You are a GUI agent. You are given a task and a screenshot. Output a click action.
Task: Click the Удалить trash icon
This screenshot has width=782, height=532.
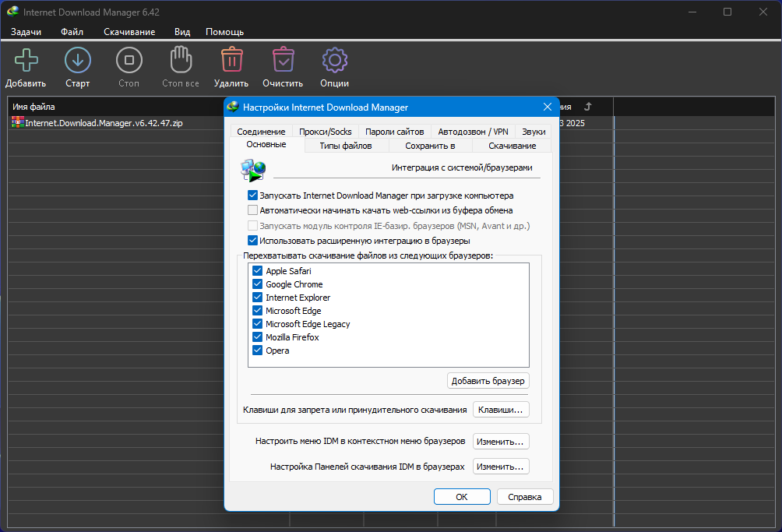231,61
